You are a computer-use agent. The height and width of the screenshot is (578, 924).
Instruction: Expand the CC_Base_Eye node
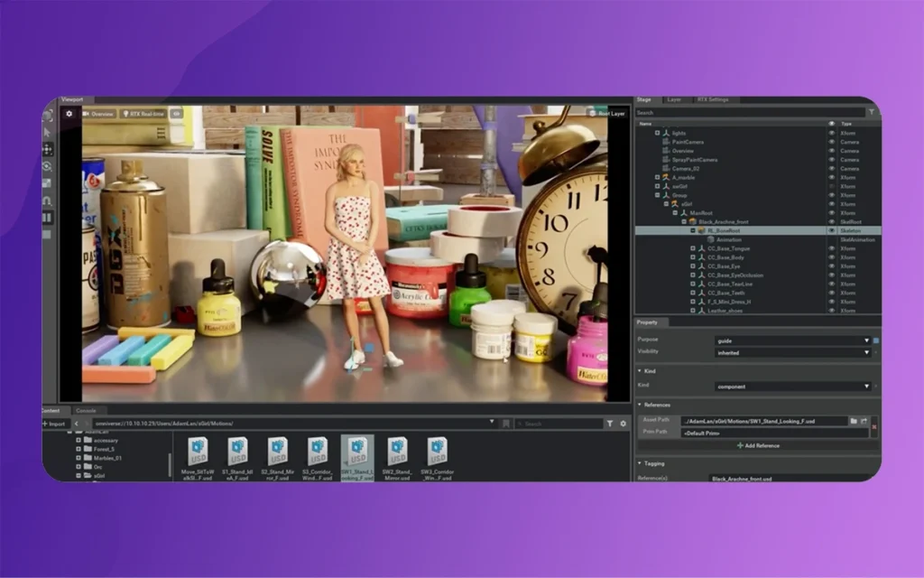693,266
